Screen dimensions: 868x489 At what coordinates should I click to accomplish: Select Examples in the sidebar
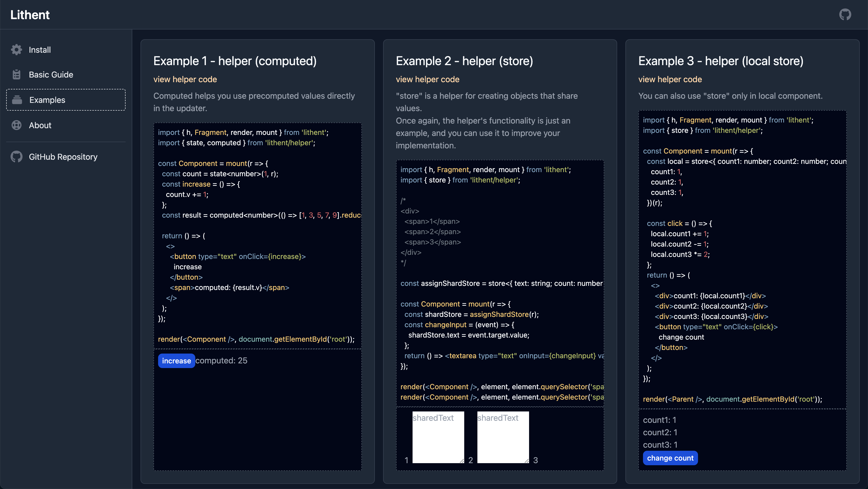(66, 100)
